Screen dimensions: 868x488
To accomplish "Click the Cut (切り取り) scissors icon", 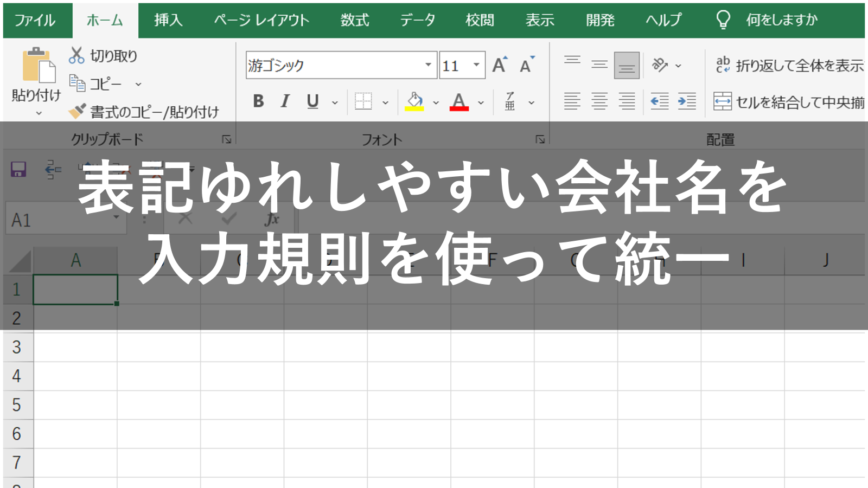I will click(76, 55).
